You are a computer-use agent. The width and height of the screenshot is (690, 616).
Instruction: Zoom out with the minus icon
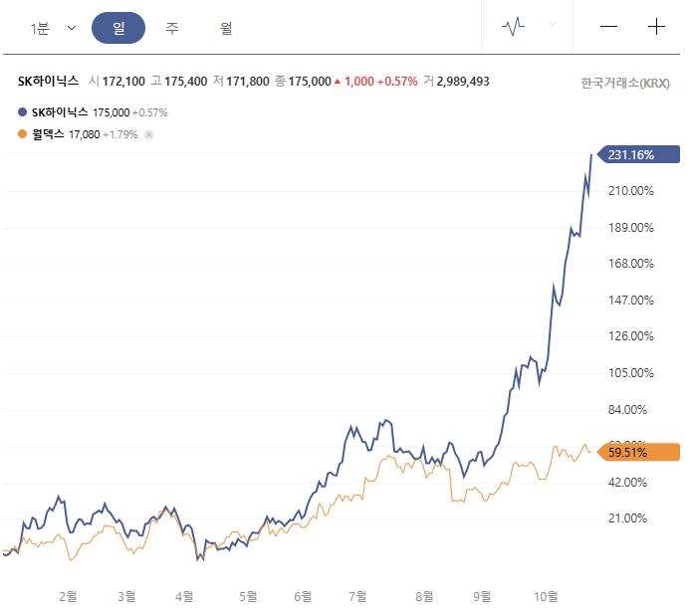609,28
